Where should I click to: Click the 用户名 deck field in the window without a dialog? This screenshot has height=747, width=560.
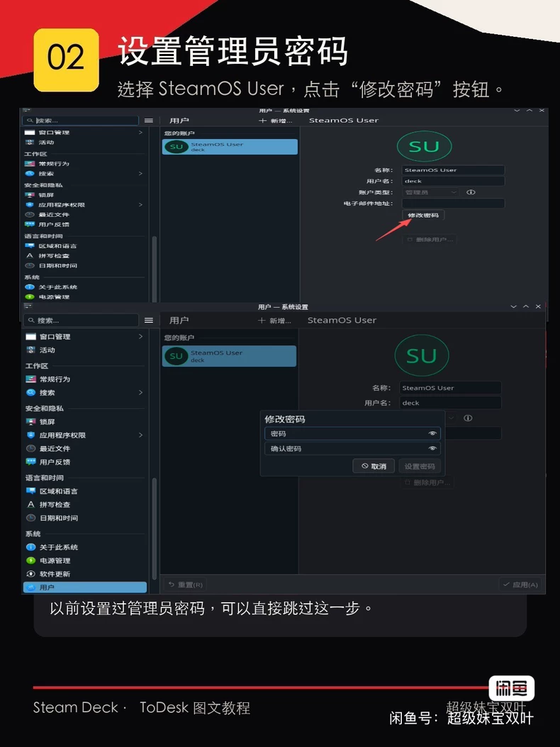(454, 181)
